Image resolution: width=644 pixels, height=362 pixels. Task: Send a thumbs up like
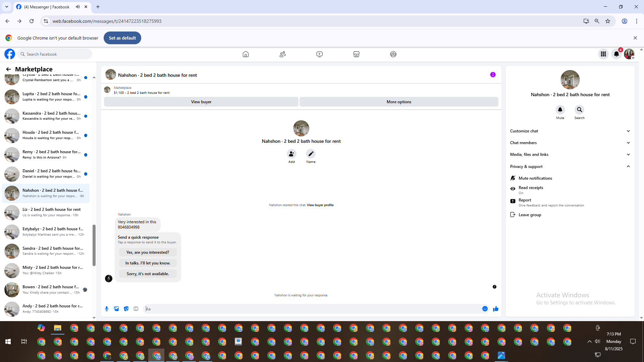tap(495, 309)
